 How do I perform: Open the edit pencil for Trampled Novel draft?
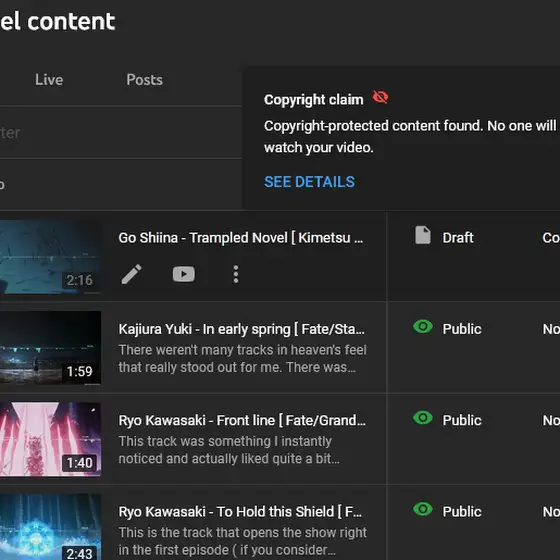pyautogui.click(x=131, y=274)
